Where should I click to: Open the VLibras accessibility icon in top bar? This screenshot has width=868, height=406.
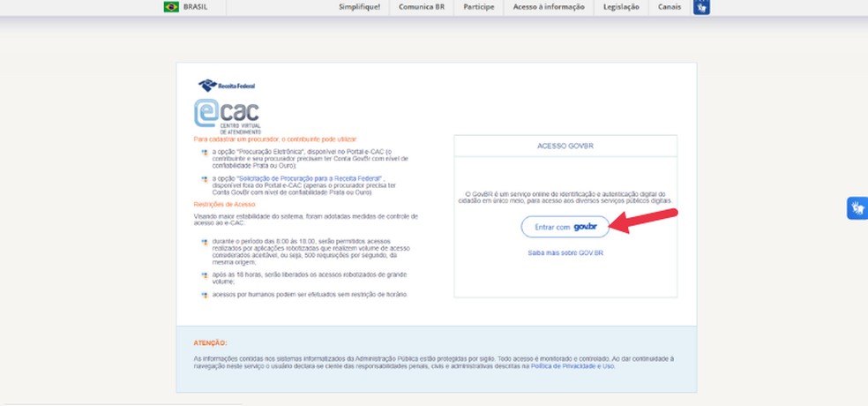[701, 7]
